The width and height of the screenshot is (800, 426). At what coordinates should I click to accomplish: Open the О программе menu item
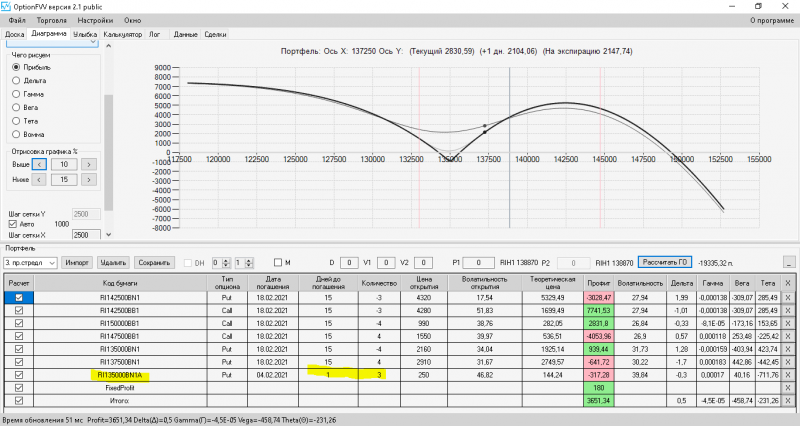point(772,20)
